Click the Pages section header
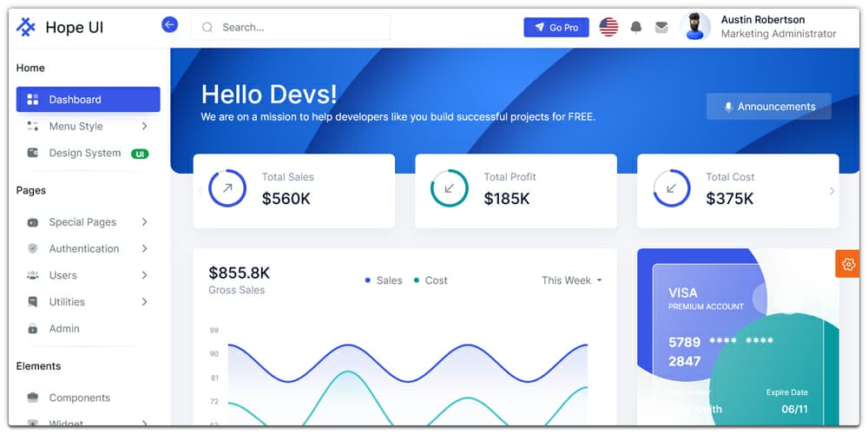The image size is (868, 434). (31, 190)
